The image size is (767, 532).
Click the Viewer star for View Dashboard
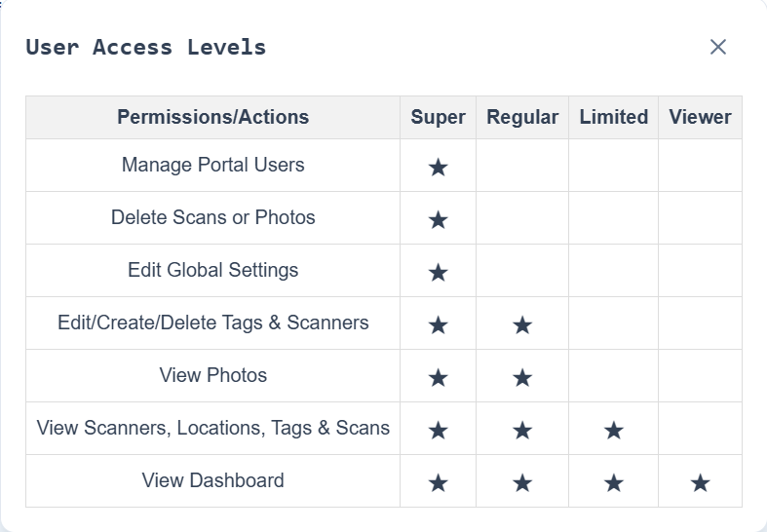700,482
